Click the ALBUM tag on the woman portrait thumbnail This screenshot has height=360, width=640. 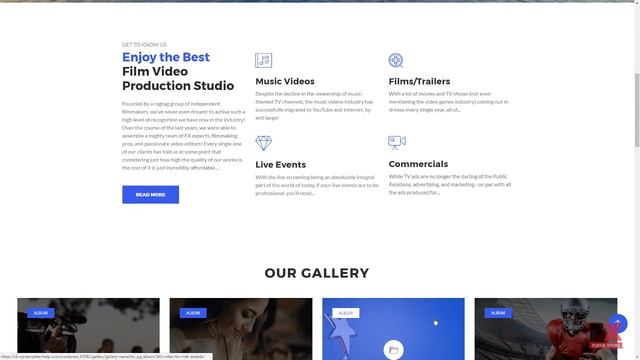(193, 313)
